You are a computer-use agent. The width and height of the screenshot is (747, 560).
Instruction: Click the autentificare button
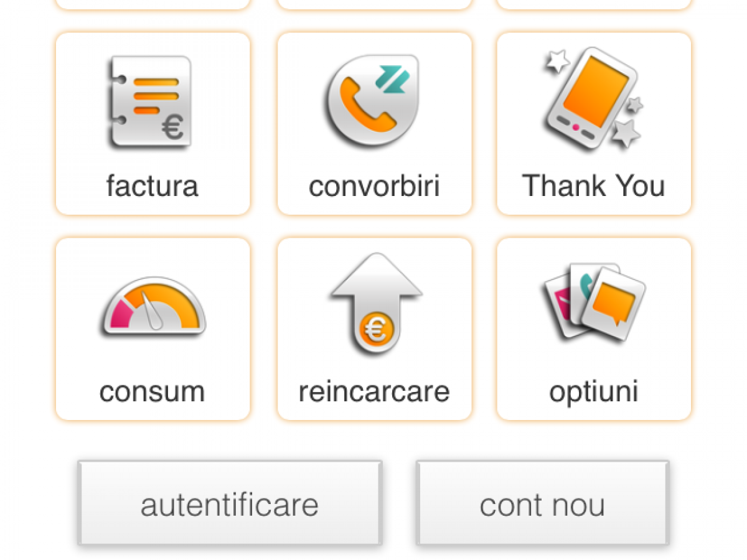coord(230,503)
